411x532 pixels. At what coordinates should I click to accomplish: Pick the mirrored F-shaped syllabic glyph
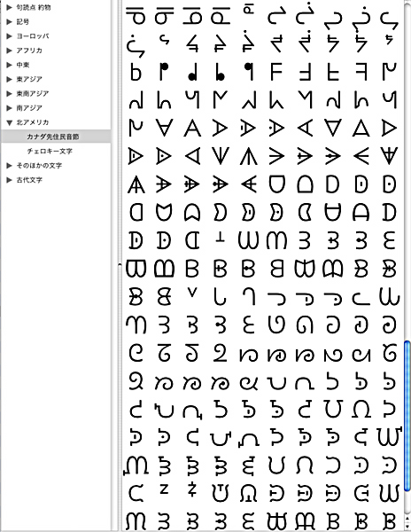coord(361,72)
